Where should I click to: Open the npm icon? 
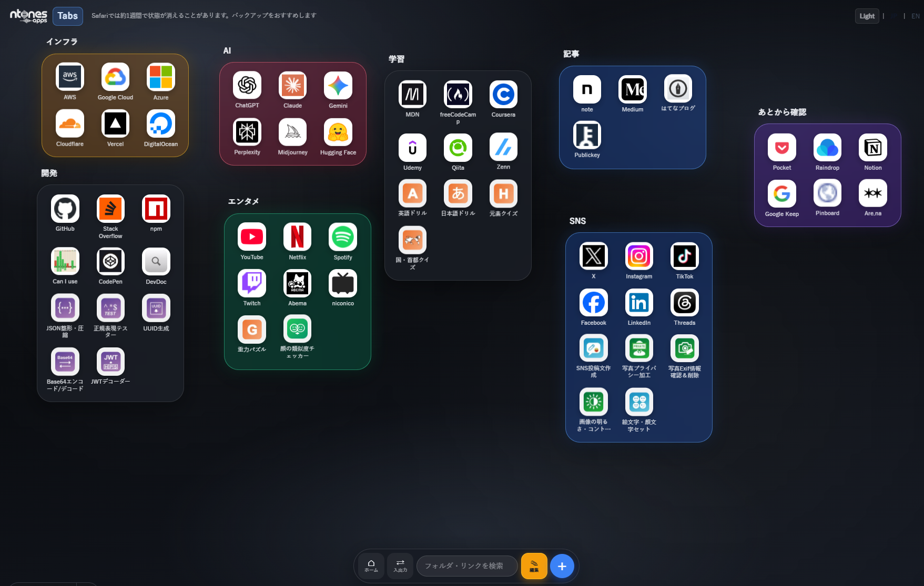156,209
